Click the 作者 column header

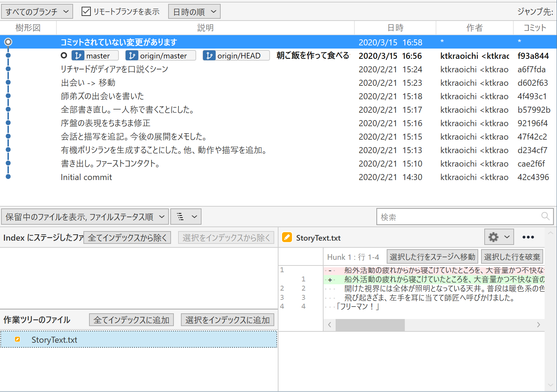[x=475, y=28]
